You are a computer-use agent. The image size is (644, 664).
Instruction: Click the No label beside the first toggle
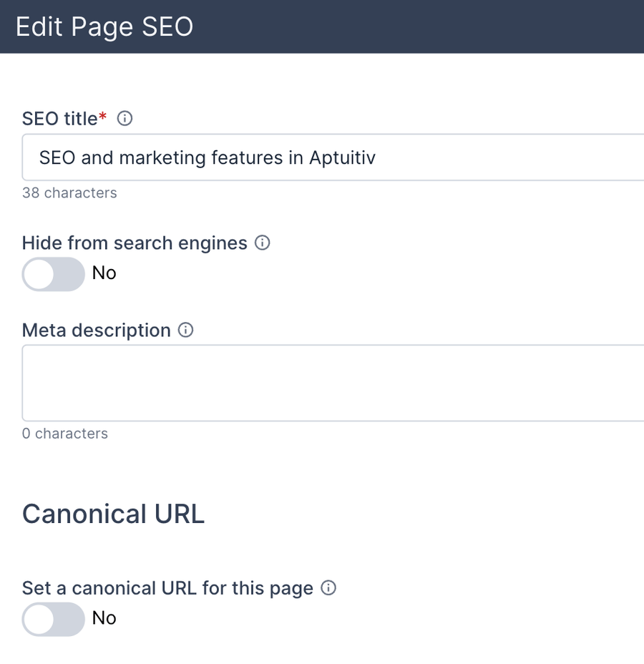[104, 273]
